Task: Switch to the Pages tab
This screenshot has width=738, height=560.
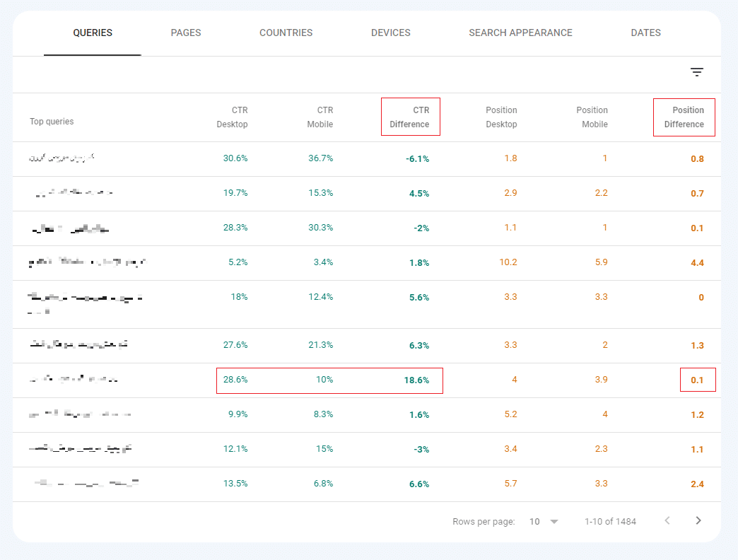Action: [186, 33]
